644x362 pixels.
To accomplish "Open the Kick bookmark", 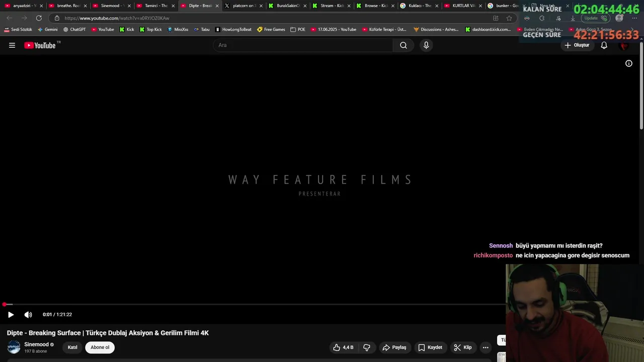I will (x=127, y=30).
